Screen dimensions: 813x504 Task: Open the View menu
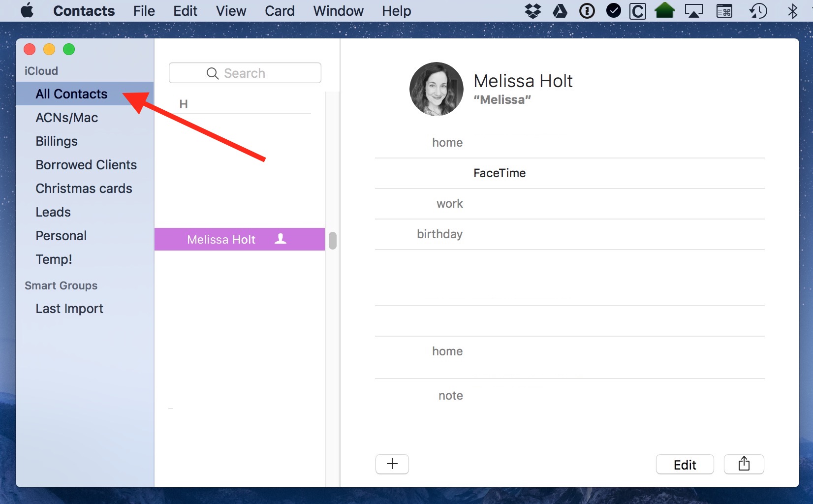point(231,11)
